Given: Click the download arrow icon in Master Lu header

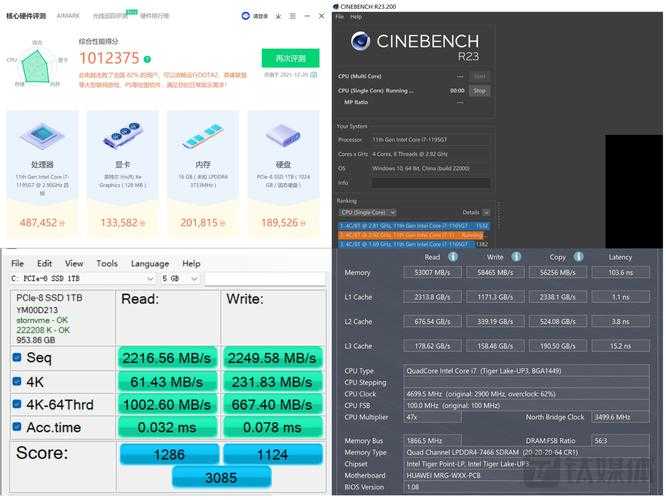Looking at the screenshot, I should tap(278, 16).
